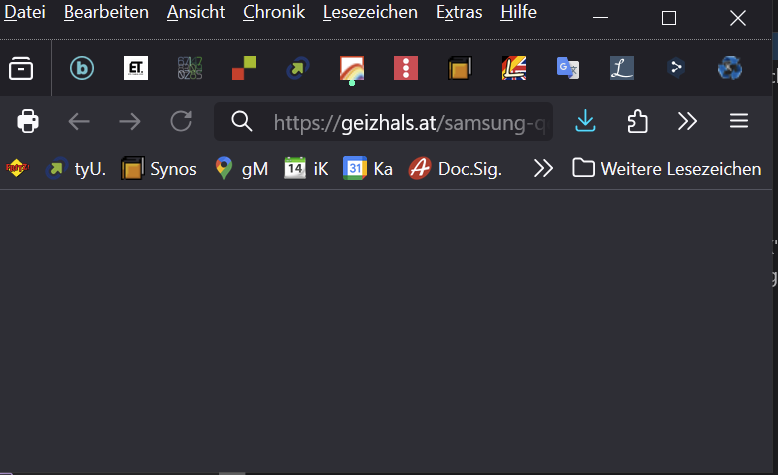Open the Lesezeichen menu
The width and height of the screenshot is (778, 475).
pyautogui.click(x=370, y=13)
